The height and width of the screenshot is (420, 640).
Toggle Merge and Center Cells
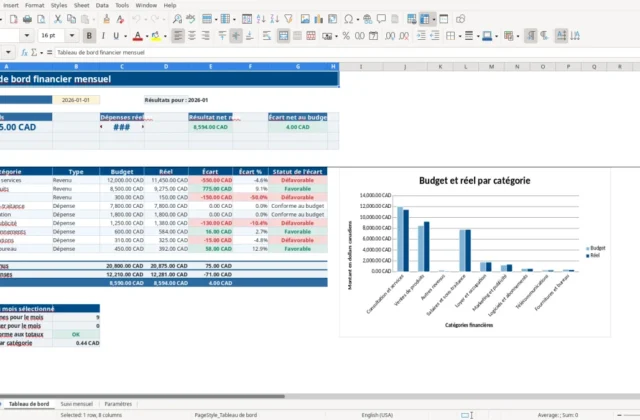click(283, 36)
